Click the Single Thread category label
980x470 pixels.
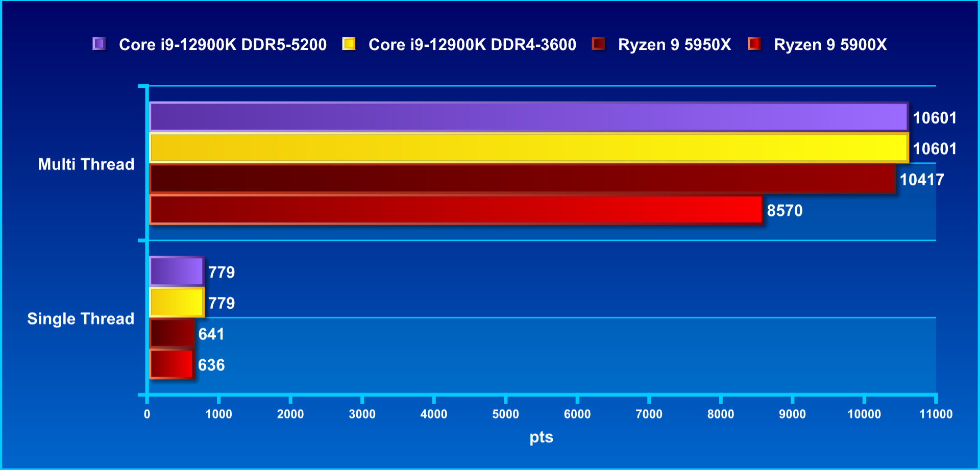[x=81, y=319]
